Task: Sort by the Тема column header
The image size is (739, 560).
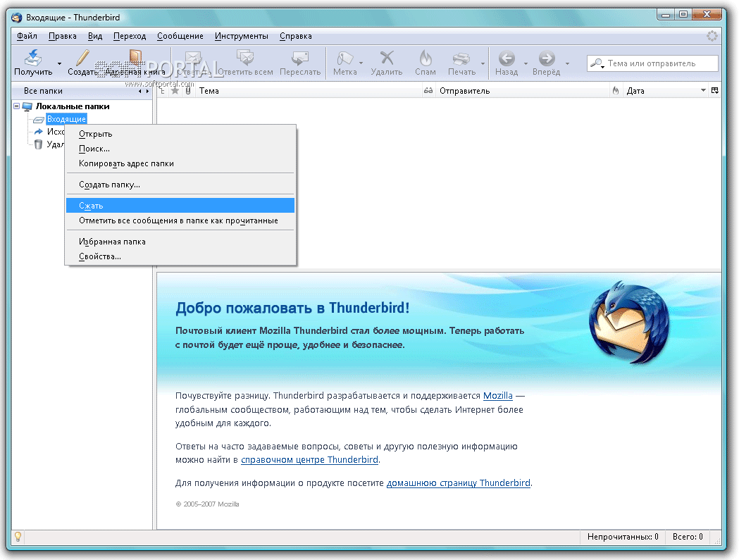Action: click(x=308, y=90)
